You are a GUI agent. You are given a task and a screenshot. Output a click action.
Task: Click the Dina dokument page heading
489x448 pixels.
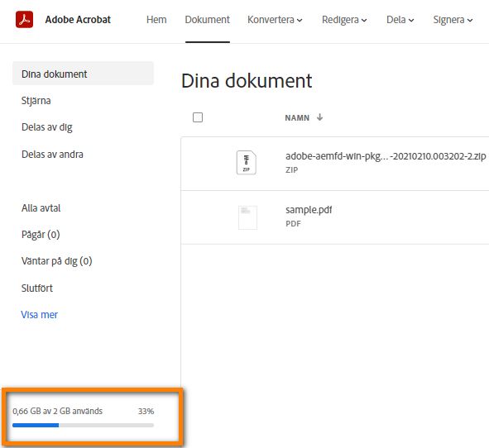tap(247, 81)
